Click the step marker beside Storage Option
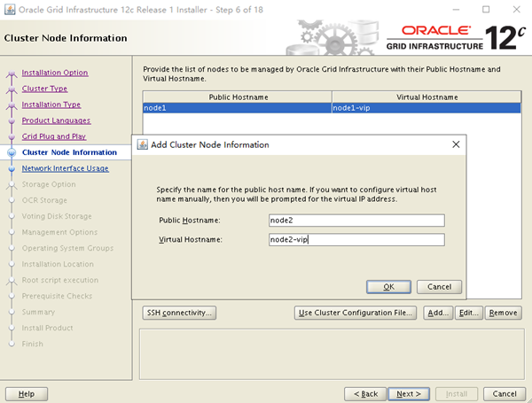 click(x=12, y=184)
